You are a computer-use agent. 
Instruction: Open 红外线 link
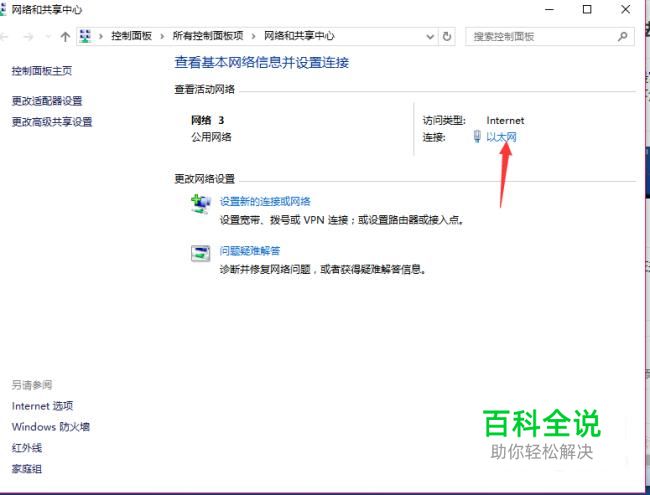[x=27, y=448]
